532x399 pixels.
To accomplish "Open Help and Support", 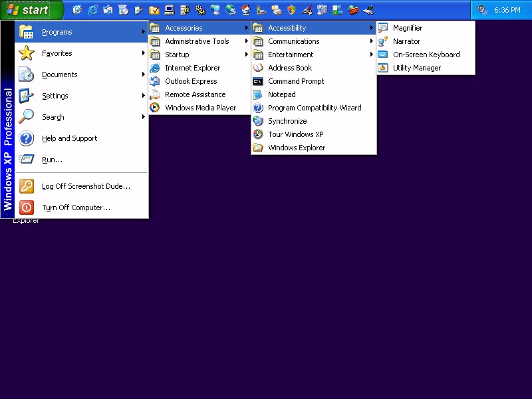I will tap(69, 138).
